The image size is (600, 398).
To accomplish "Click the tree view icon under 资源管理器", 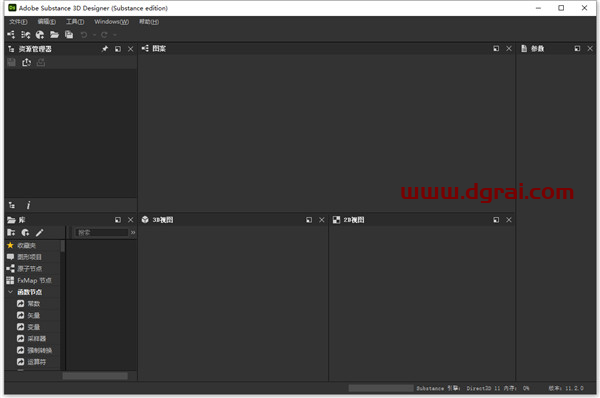I will [12, 205].
